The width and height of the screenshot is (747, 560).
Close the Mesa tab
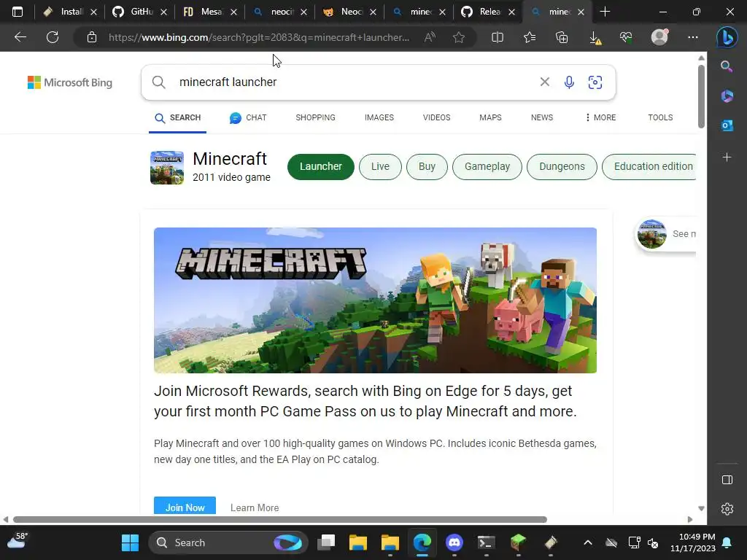pos(233,12)
